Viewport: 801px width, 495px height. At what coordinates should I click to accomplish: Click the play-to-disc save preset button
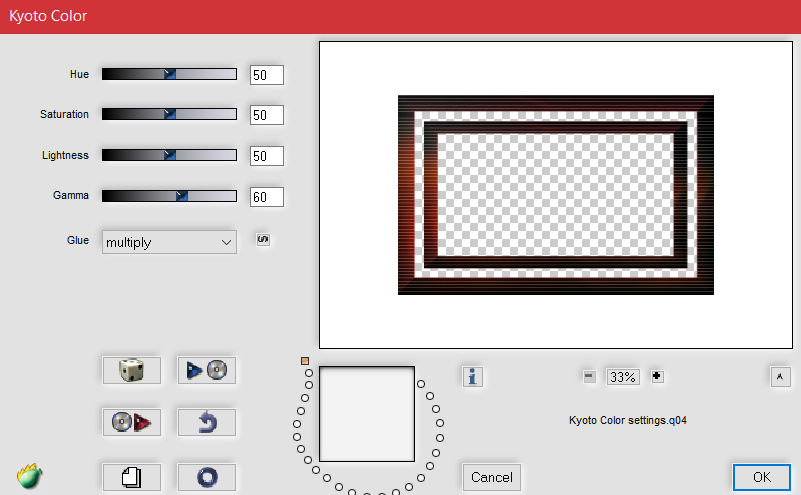pos(206,370)
